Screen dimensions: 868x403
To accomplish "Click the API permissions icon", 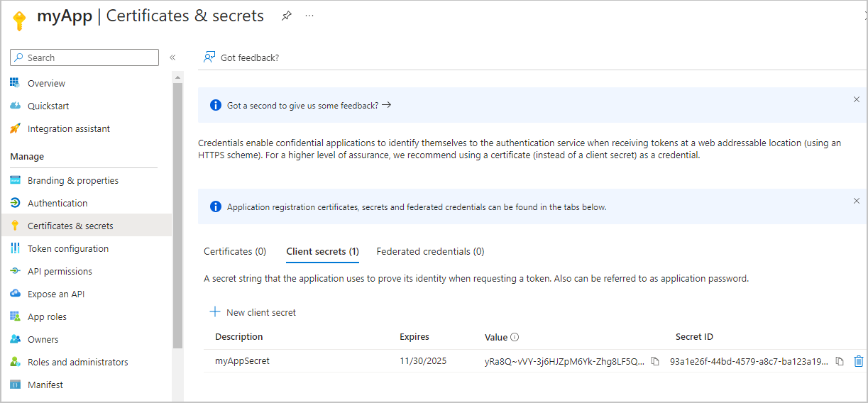I will [x=15, y=271].
